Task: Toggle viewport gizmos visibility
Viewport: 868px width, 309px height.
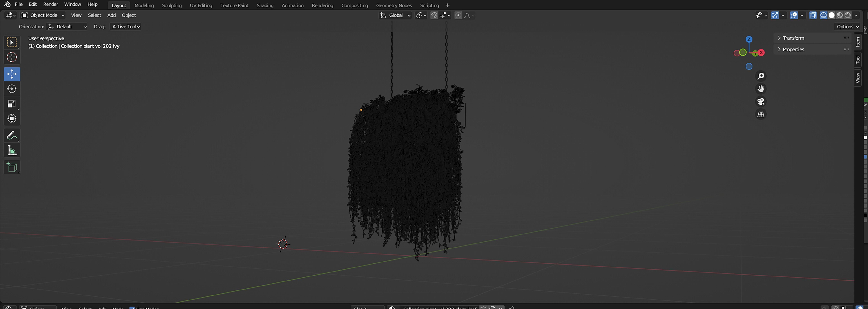Action: point(775,15)
